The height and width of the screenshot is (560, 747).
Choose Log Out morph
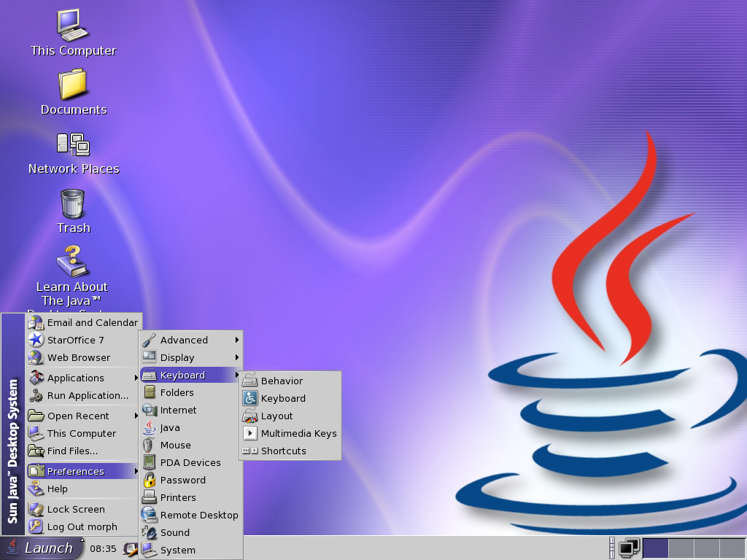click(x=83, y=526)
